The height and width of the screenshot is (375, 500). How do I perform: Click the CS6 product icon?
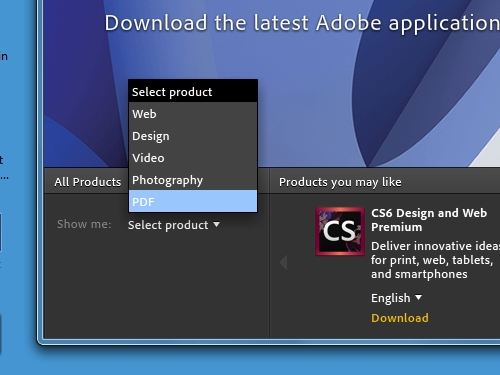tap(340, 231)
